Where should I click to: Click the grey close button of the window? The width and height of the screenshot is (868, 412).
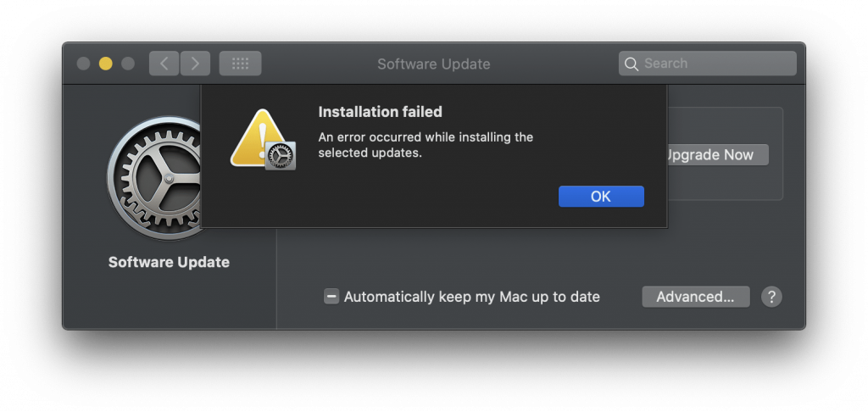click(x=84, y=64)
